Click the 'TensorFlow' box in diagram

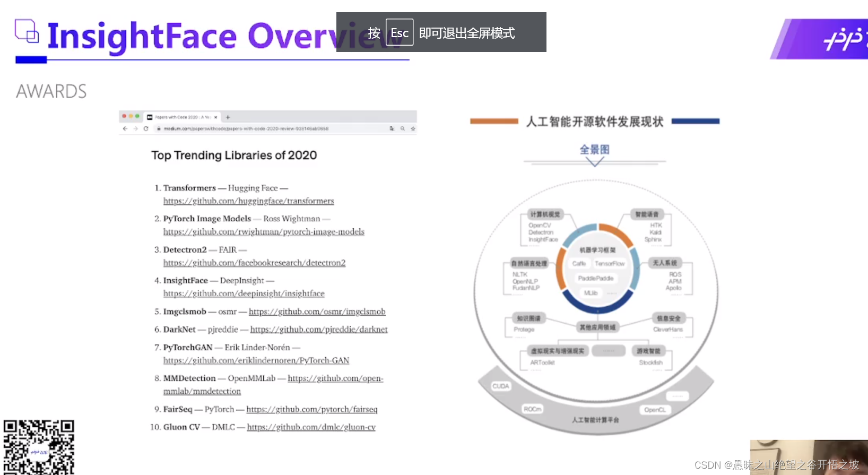click(610, 264)
